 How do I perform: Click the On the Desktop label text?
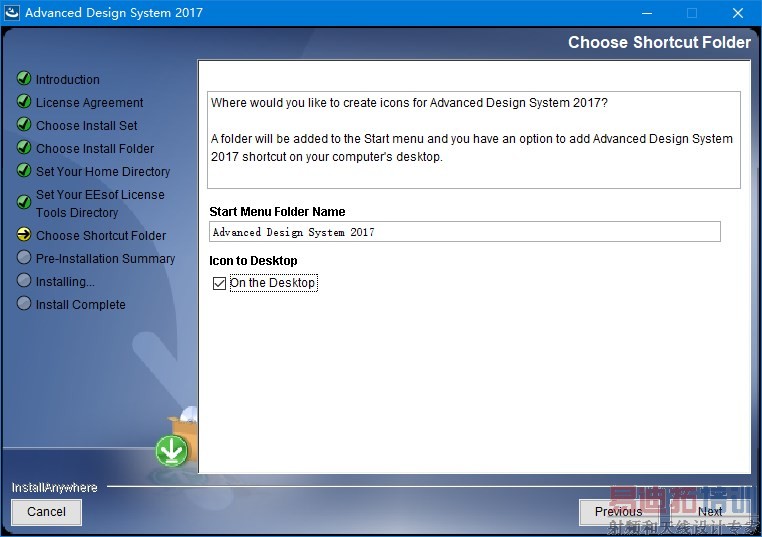[273, 283]
